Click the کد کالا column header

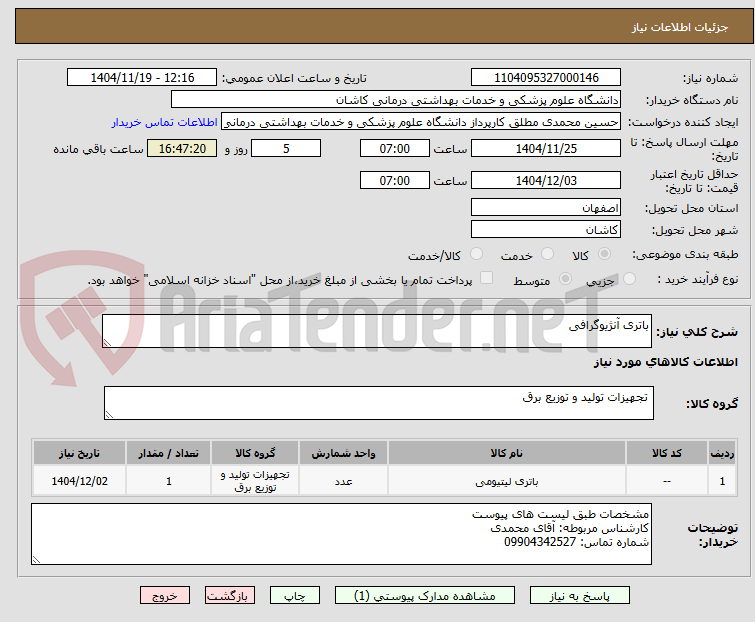[x=667, y=453]
